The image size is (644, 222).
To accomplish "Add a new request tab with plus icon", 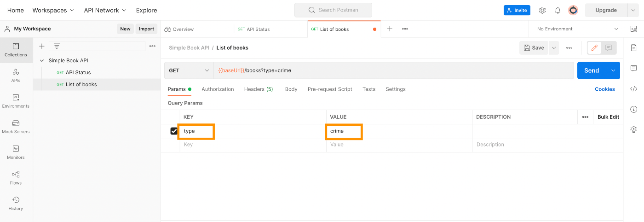I will tap(390, 29).
